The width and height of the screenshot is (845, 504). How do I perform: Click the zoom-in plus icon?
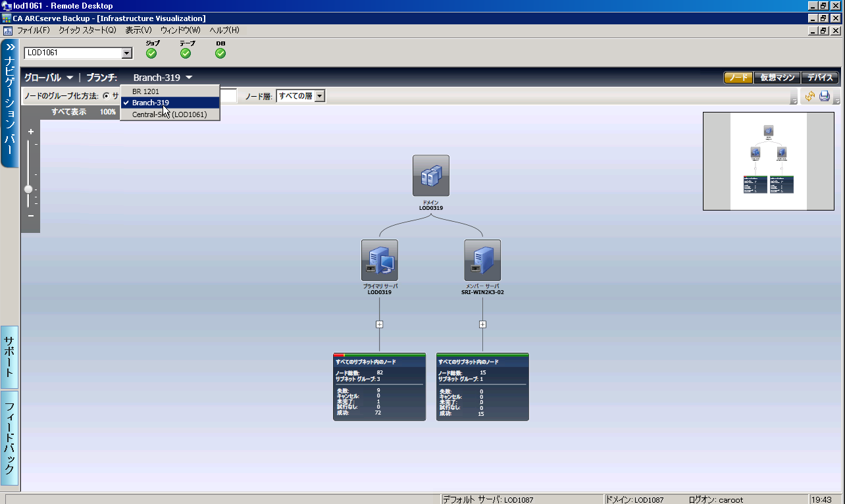pos(31,132)
